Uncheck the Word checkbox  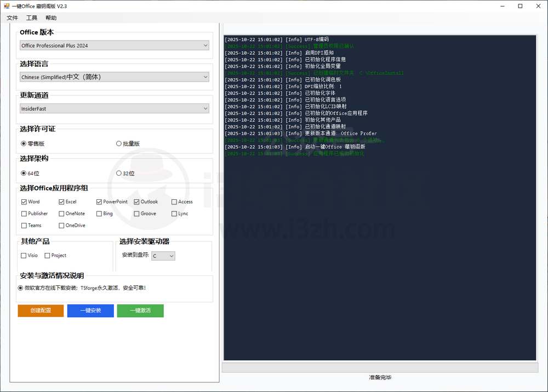click(x=24, y=202)
